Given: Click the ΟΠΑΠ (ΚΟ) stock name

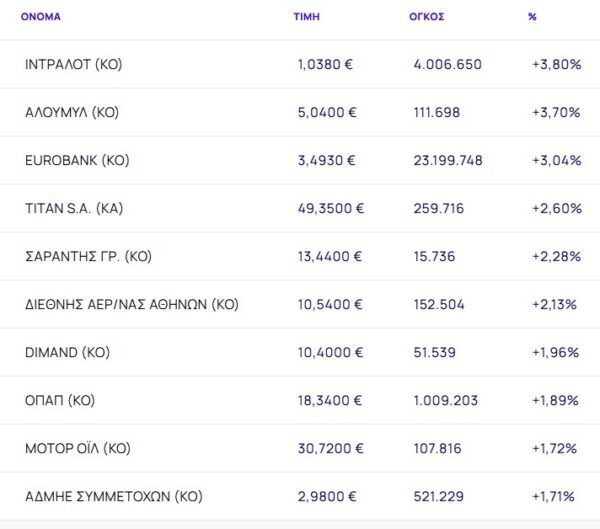Looking at the screenshot, I should (x=59, y=401).
